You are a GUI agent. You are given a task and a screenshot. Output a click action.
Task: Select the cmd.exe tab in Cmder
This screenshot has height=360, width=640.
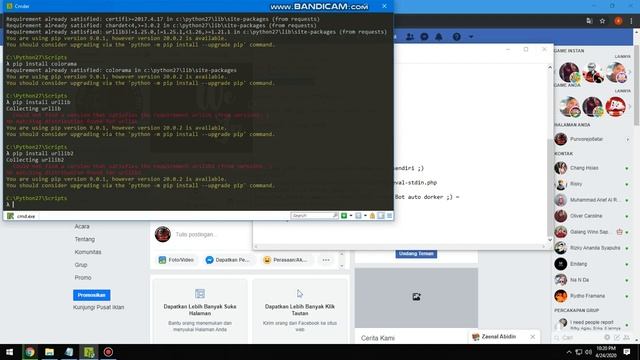[22, 216]
